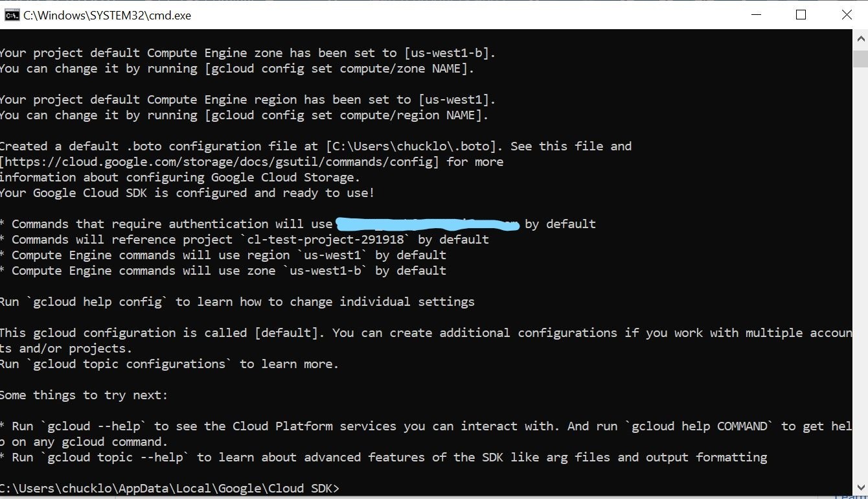
Task: Open the cmd.exe system menu icon
Action: 12,15
